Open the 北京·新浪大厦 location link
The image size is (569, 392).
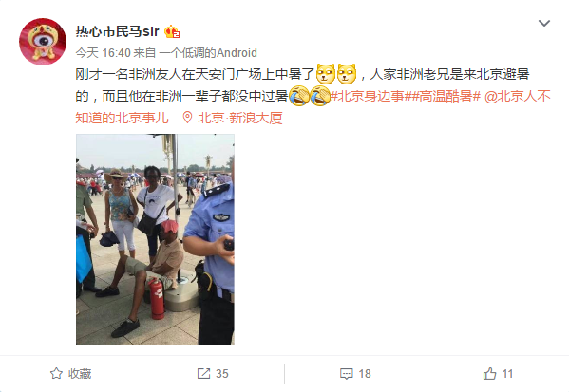point(240,118)
